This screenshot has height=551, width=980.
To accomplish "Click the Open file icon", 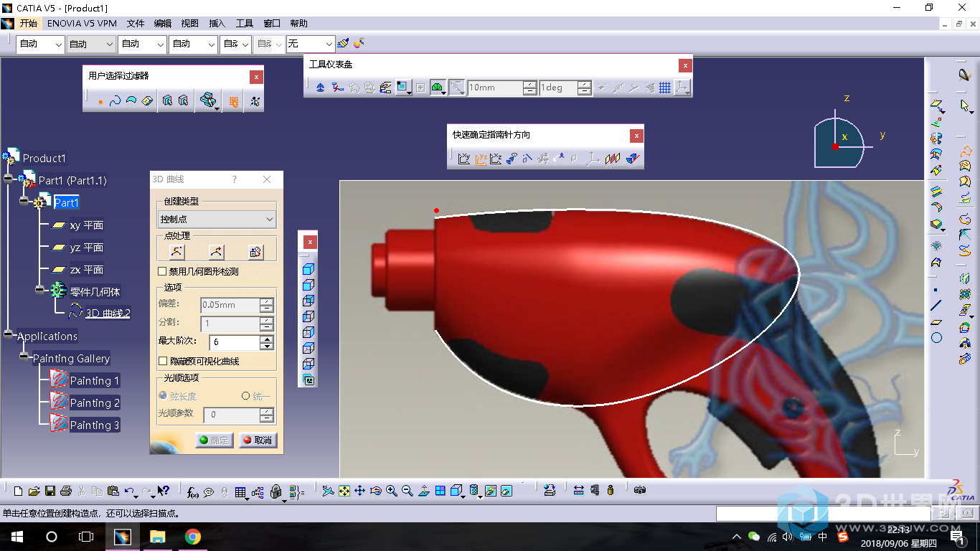I will 34,491.
